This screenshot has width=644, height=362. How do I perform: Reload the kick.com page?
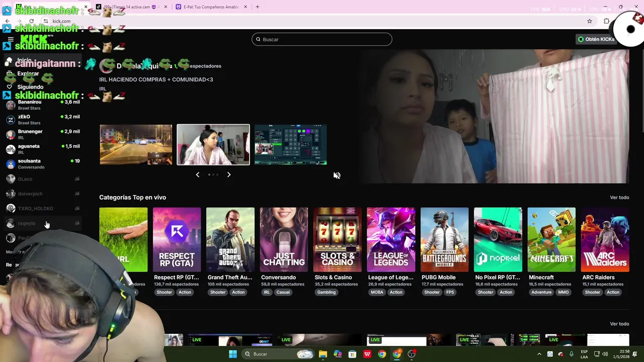tap(31, 21)
